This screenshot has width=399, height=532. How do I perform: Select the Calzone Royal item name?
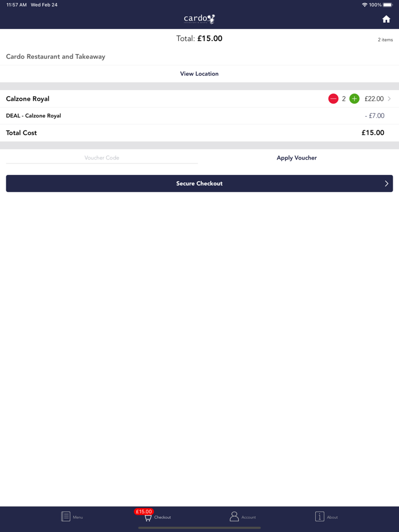[x=28, y=99]
